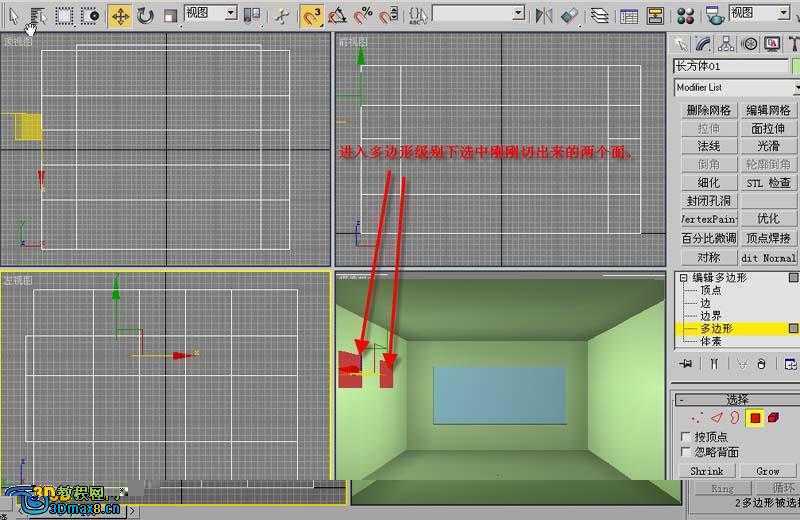Toggle the Percent Snap button
This screenshot has width=800, height=520.
(363, 16)
